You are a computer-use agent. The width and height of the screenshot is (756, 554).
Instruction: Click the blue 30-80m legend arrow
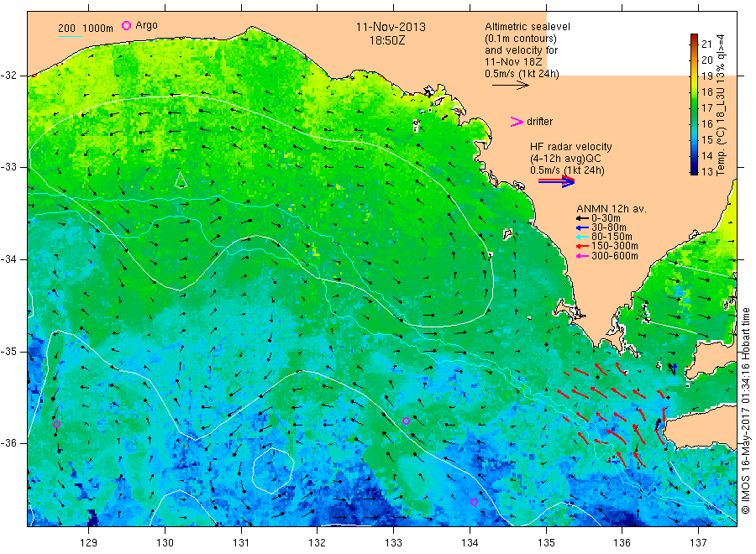click(x=582, y=227)
